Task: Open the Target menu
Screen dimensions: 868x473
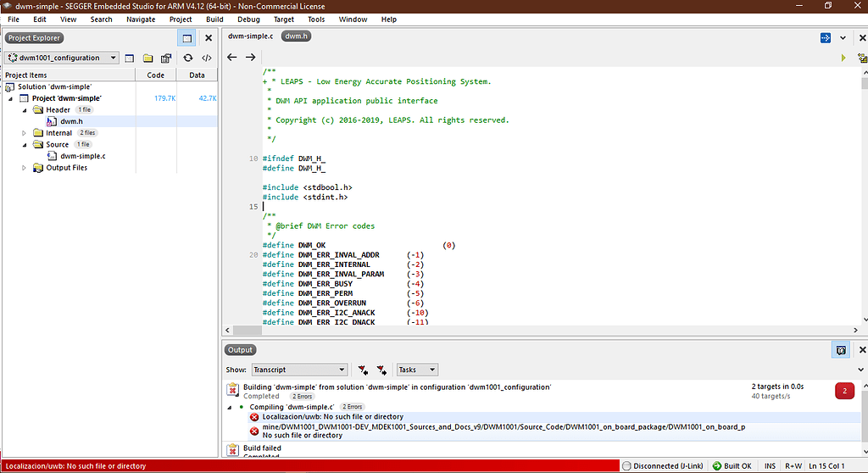Action: click(283, 19)
